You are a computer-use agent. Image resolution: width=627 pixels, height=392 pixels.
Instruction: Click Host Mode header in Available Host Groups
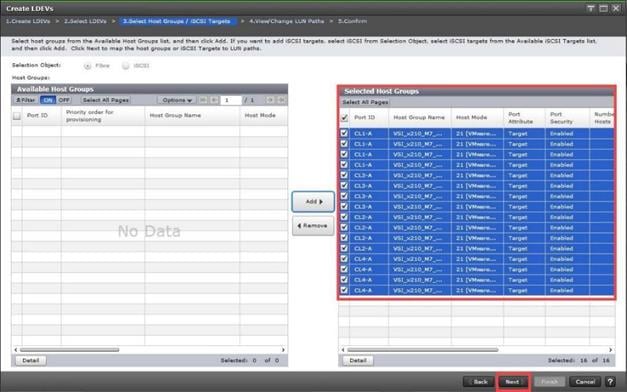click(264, 116)
